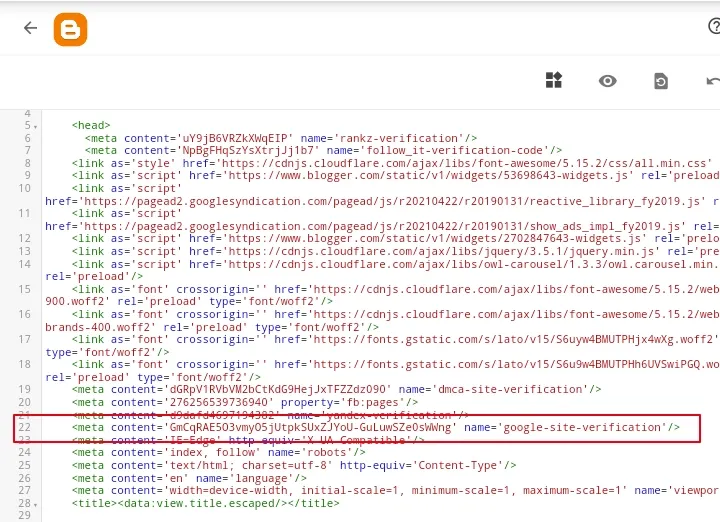This screenshot has height=522, width=720.
Task: Click the S6uyw4BMUTPHjx4wXg.woff2 font URL
Action: point(513,339)
